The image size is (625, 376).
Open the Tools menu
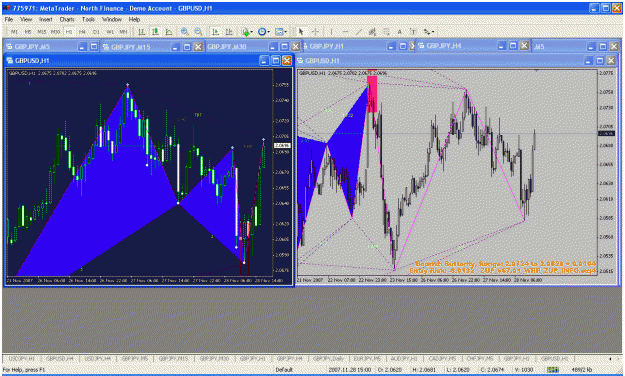(88, 19)
